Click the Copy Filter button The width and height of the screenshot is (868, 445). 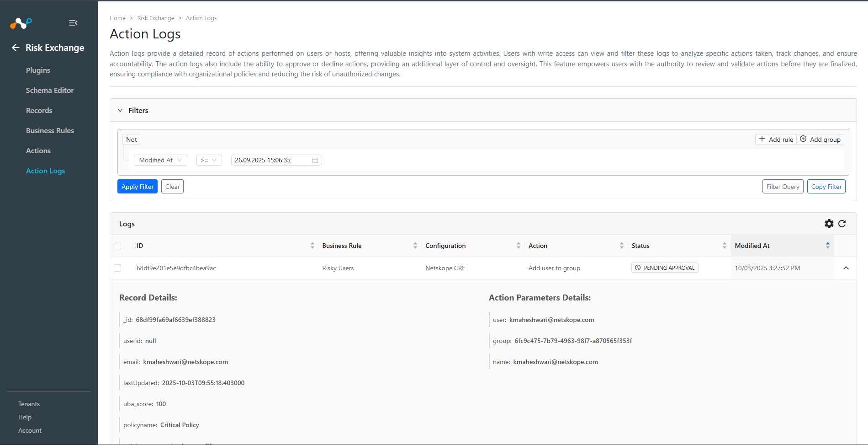pyautogui.click(x=826, y=187)
